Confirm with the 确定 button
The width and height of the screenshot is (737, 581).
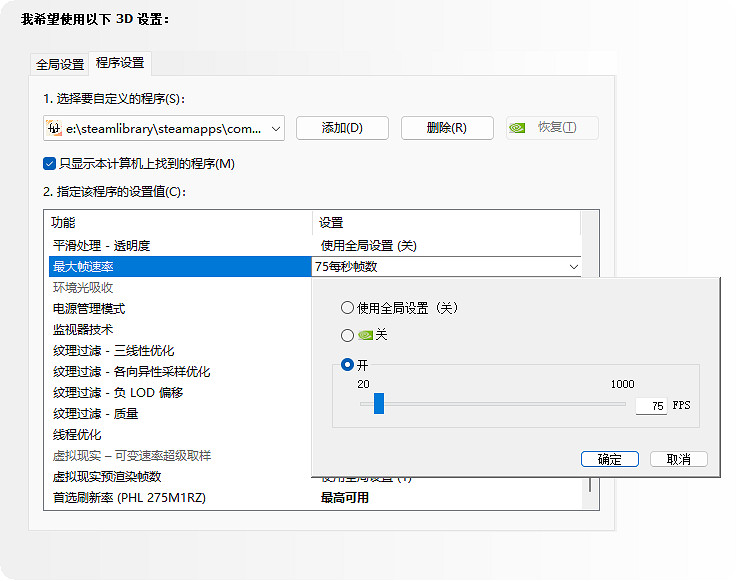tap(610, 459)
